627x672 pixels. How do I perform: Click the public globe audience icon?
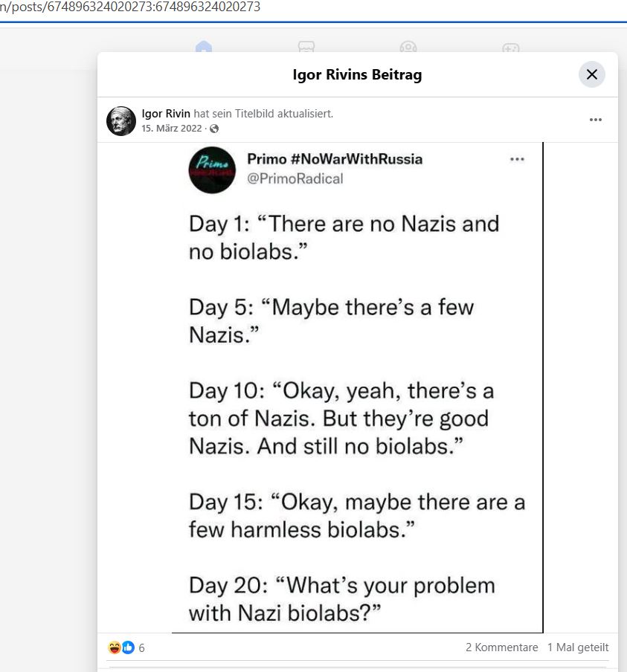click(x=214, y=129)
